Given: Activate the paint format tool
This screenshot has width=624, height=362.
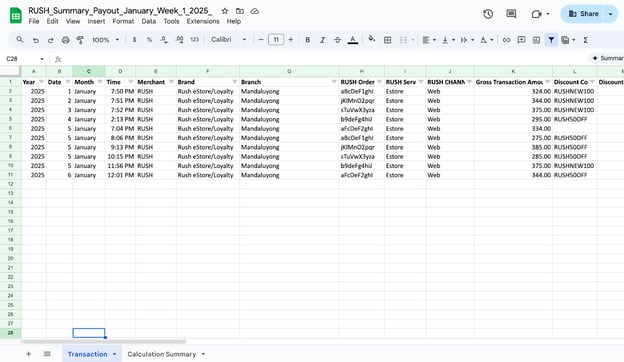Looking at the screenshot, I should 80,40.
